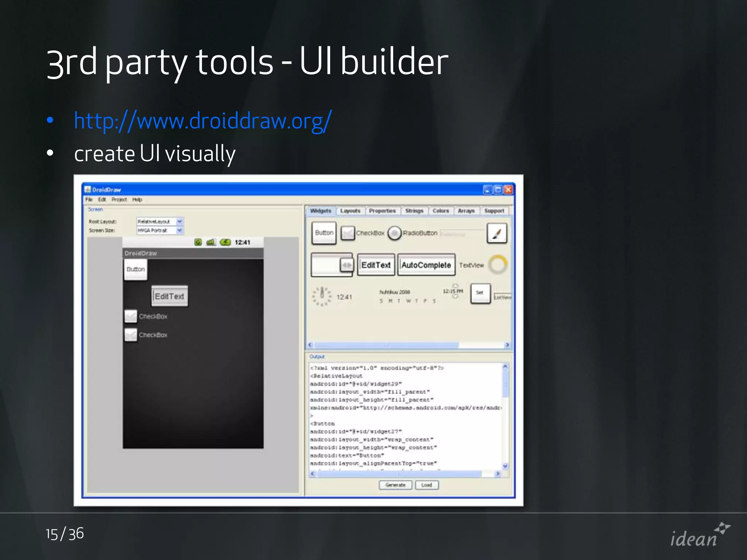Open the Screen Size dropdown
747x560 pixels.
coord(179,230)
